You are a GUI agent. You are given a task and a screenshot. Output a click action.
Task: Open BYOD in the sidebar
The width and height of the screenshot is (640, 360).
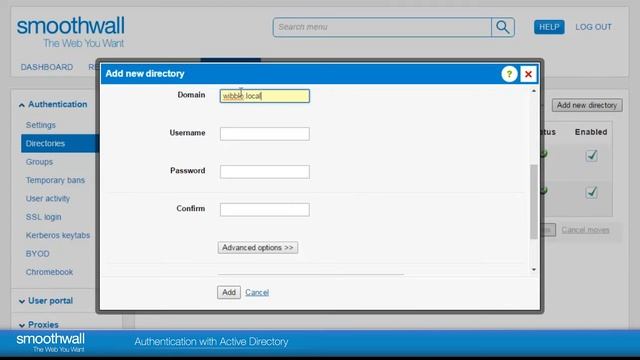[x=38, y=254]
